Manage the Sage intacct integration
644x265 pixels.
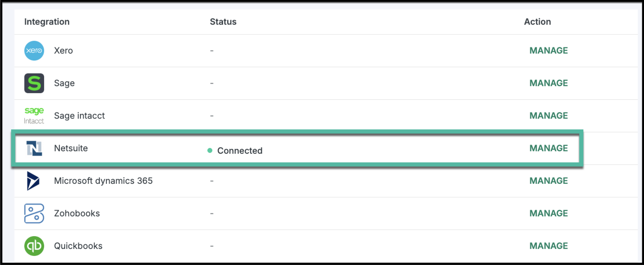tap(549, 116)
